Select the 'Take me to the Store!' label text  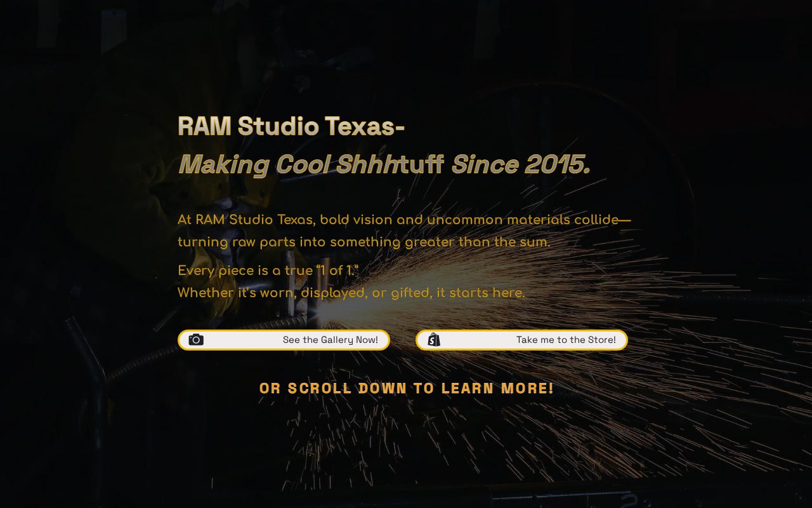pos(566,339)
